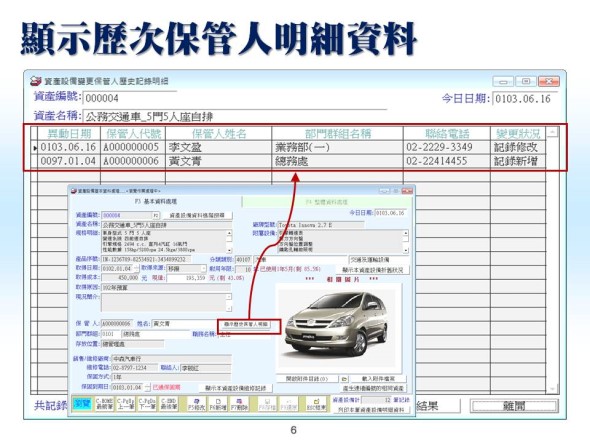This screenshot has width=590, height=443.
Task: Click 顯示本資產設備維修記錄 button
Action: click(x=236, y=388)
